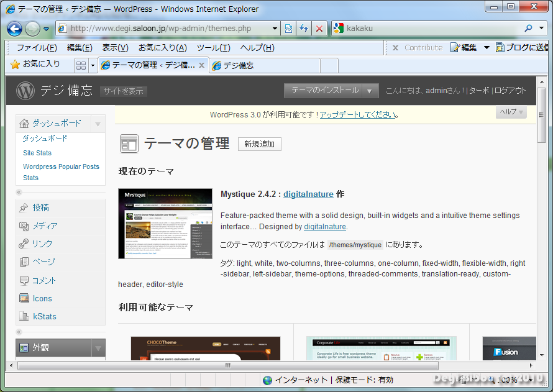Click the 編集 pencil toolbar button

point(464,48)
